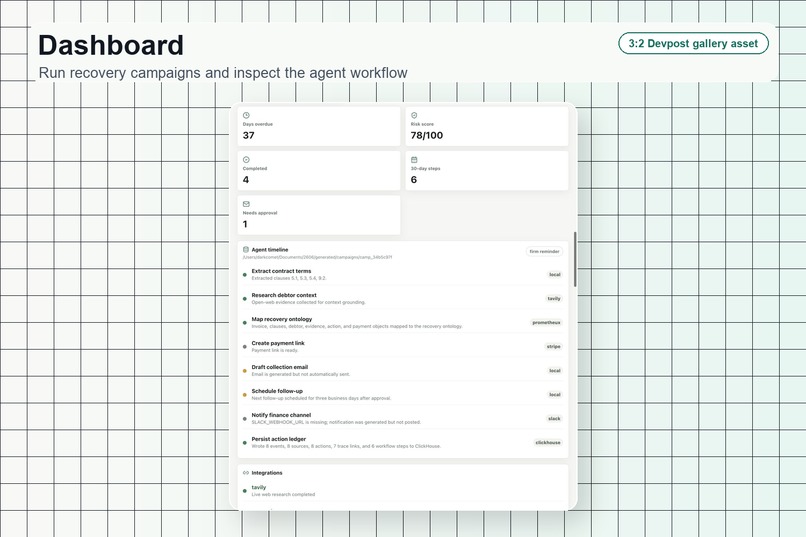Click the status dot for Map recovery ontology
The width and height of the screenshot is (806, 537).
[245, 323]
